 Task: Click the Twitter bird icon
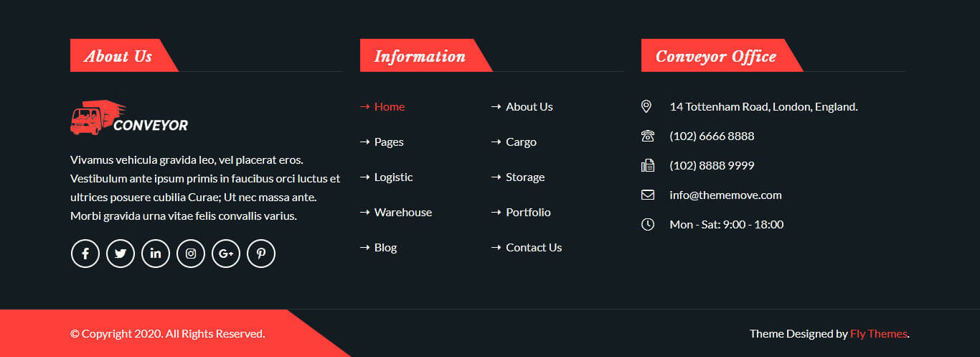pos(121,254)
